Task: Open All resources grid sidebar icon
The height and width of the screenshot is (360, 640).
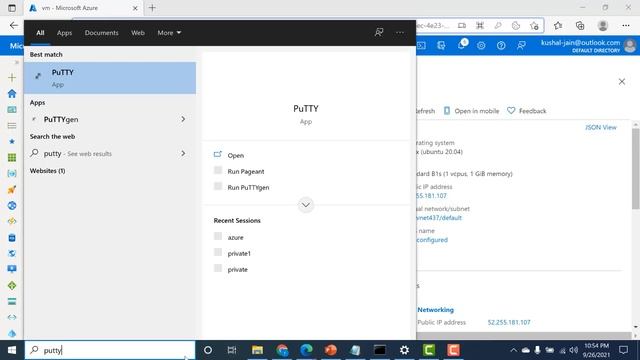Action: (x=12, y=158)
